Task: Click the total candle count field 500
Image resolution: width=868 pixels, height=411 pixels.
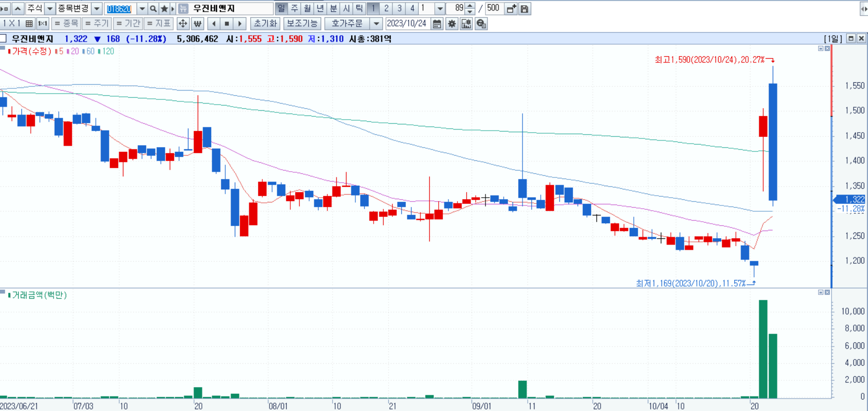Action: pyautogui.click(x=493, y=8)
